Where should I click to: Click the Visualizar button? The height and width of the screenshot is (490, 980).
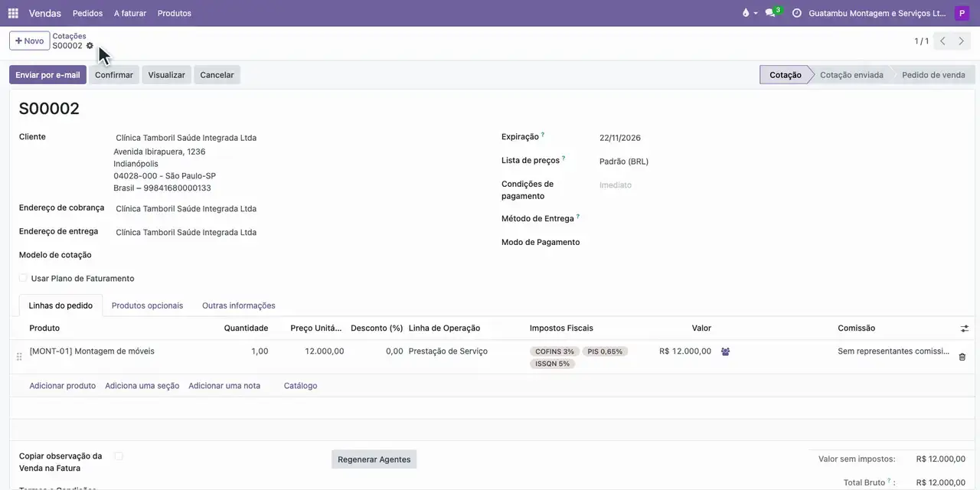[167, 75]
